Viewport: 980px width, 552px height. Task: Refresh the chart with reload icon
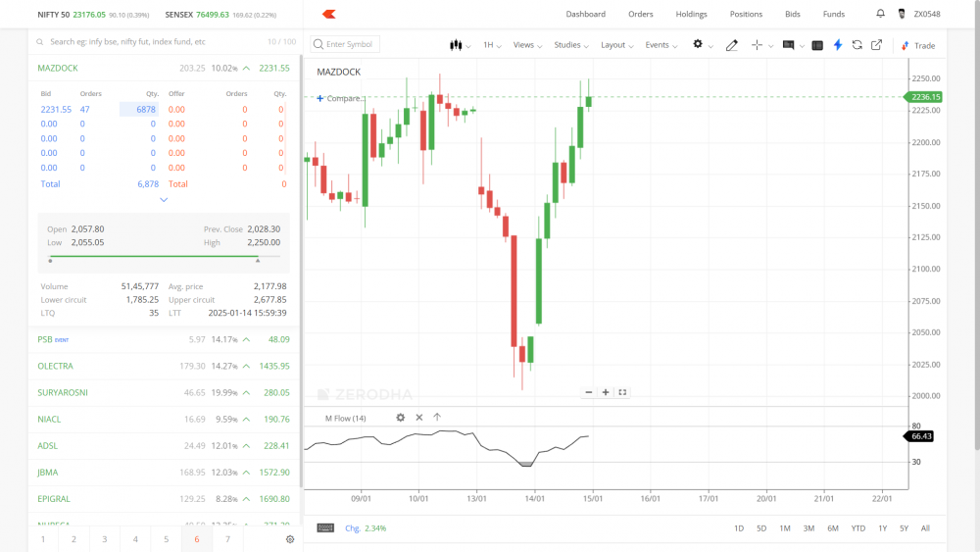[857, 45]
